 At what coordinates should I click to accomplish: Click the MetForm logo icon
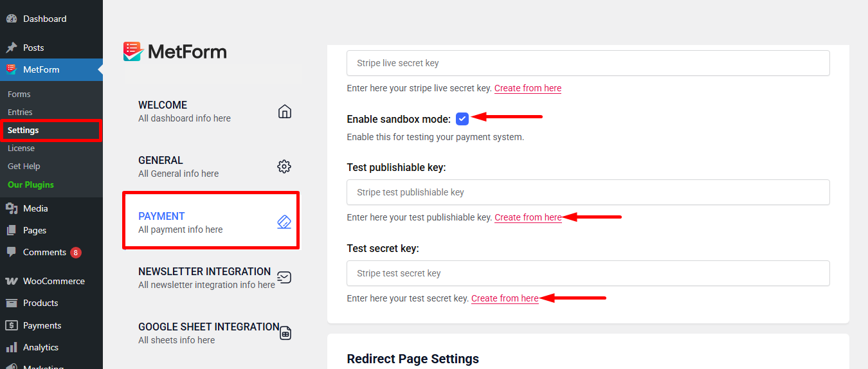click(x=132, y=51)
